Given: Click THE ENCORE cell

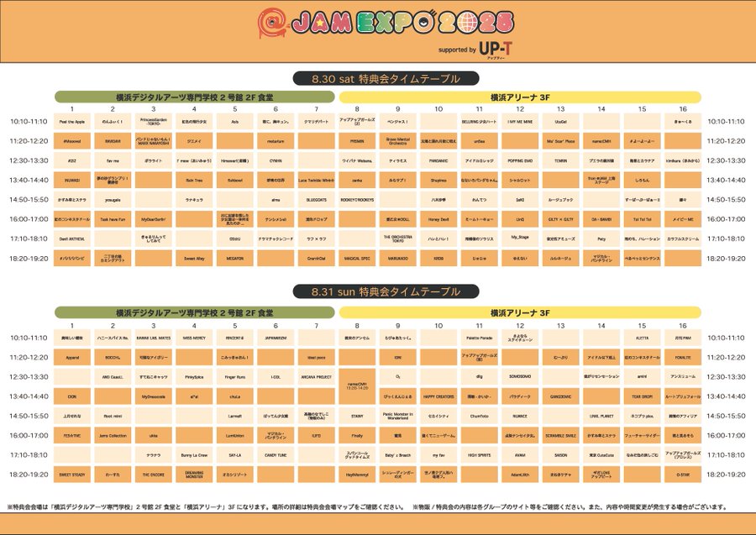Looking at the screenshot, I should coord(154,475).
